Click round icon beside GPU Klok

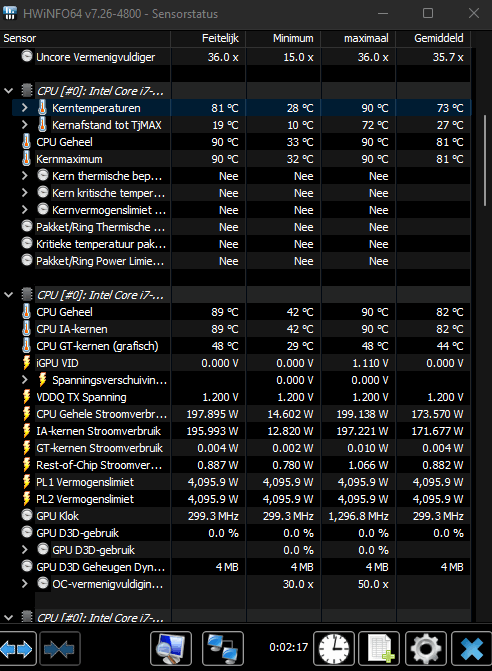tap(27, 515)
